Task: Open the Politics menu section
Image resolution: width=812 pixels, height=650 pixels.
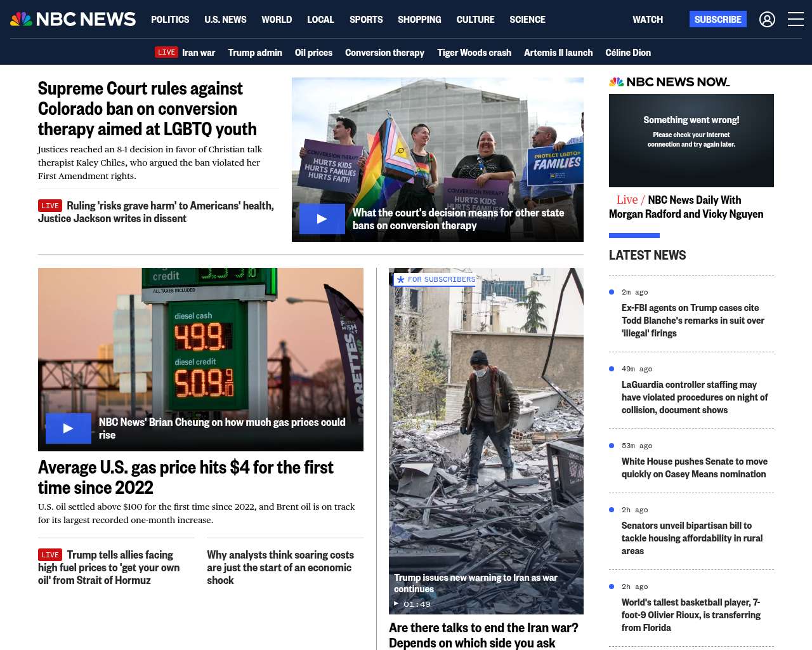Action: 170,20
